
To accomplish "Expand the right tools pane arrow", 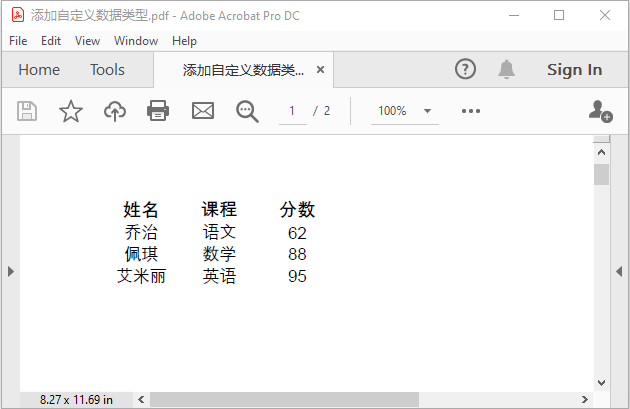I will pyautogui.click(x=619, y=272).
